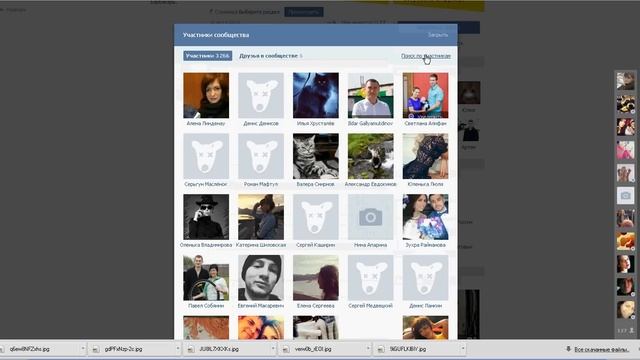Click the name link Зухра Райманова
The height and width of the screenshot is (360, 640).
click(x=425, y=245)
